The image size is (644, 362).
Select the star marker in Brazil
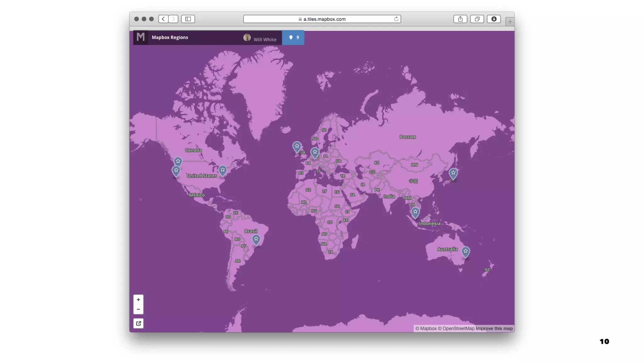256,239
